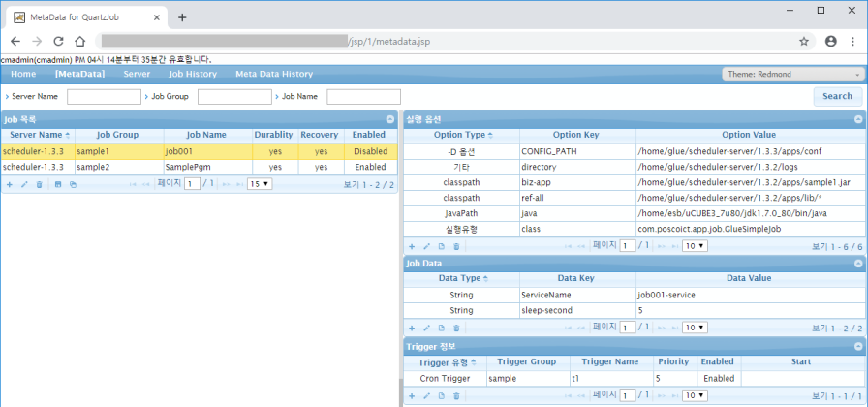Open the Theme: Redmond dropdown

(792, 75)
